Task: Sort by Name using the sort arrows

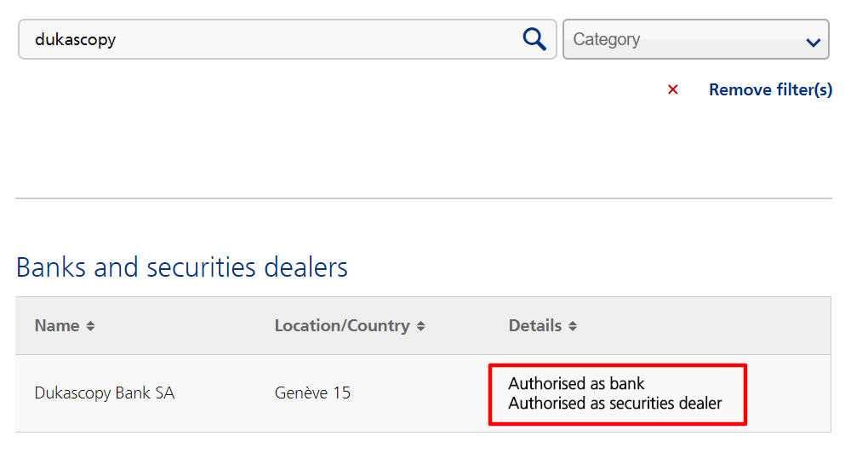Action: [x=90, y=326]
